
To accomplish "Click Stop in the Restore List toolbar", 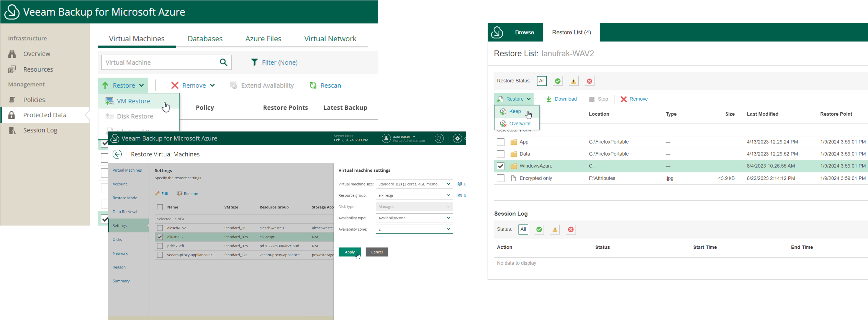I will tap(598, 99).
